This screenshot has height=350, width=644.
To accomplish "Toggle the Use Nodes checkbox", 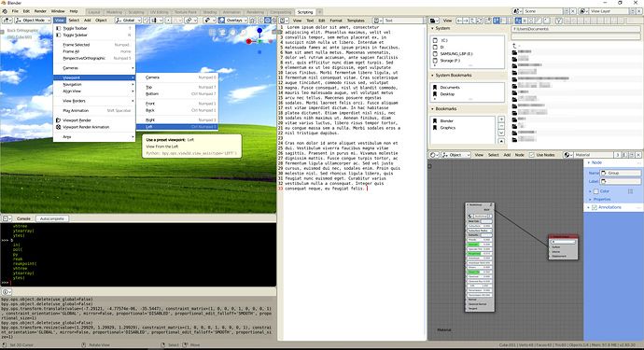I will click(532, 155).
